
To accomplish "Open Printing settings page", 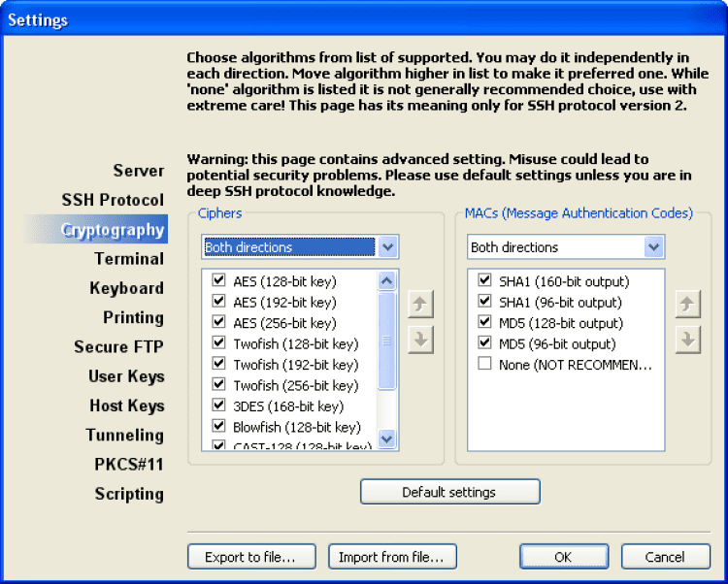I will [133, 317].
